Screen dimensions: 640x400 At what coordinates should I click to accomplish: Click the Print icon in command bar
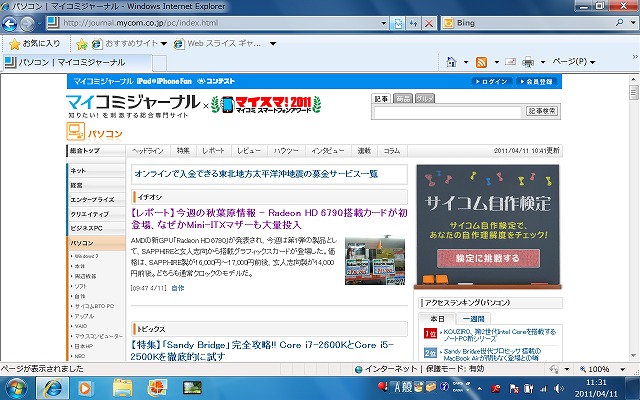tap(528, 62)
